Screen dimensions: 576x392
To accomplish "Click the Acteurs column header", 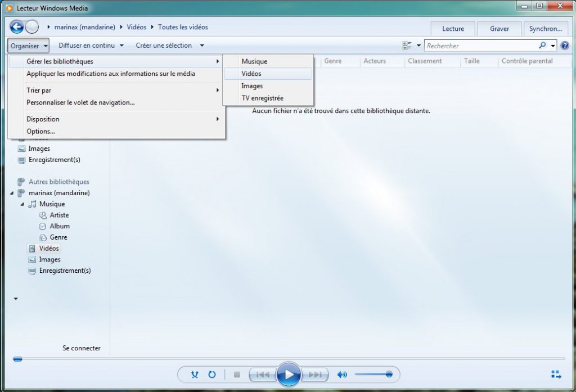I will click(375, 61).
